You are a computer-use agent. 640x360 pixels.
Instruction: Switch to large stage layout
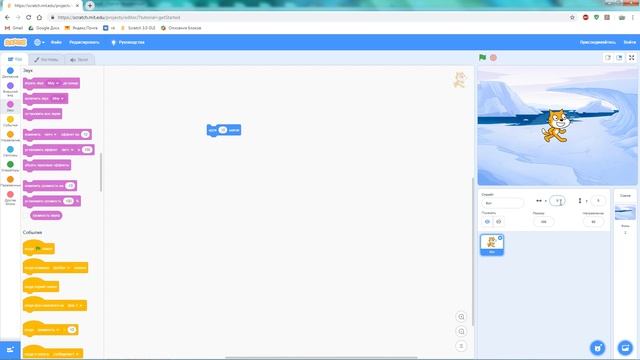click(x=619, y=58)
